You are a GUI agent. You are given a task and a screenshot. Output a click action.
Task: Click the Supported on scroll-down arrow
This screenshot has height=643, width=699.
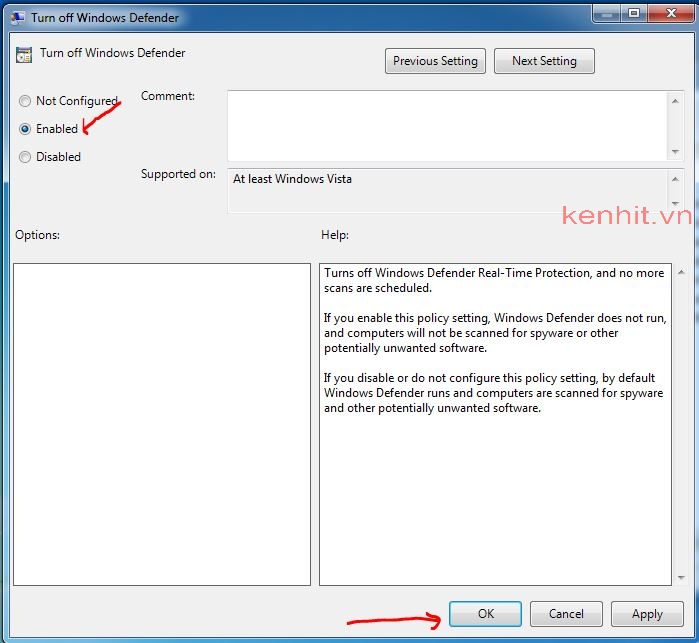click(676, 205)
